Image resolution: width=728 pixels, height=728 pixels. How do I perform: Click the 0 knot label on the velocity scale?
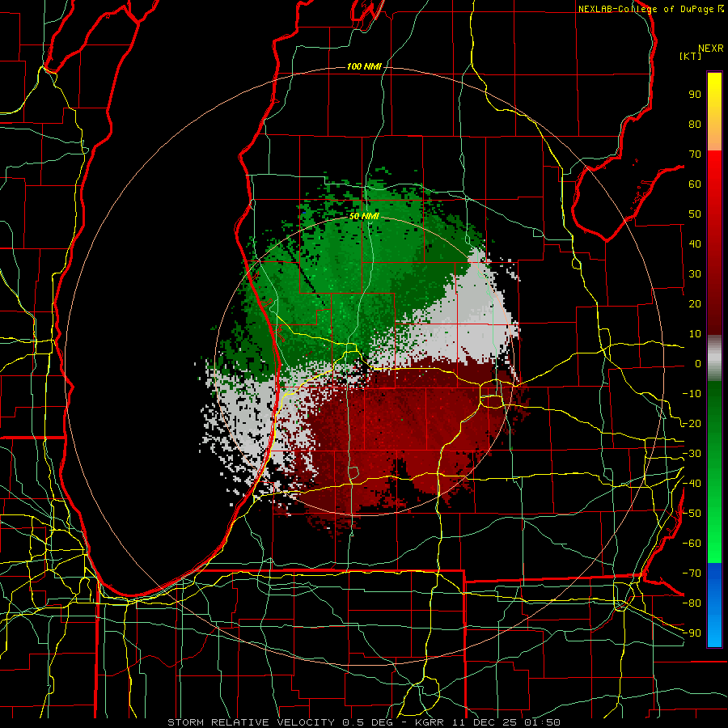pos(698,364)
